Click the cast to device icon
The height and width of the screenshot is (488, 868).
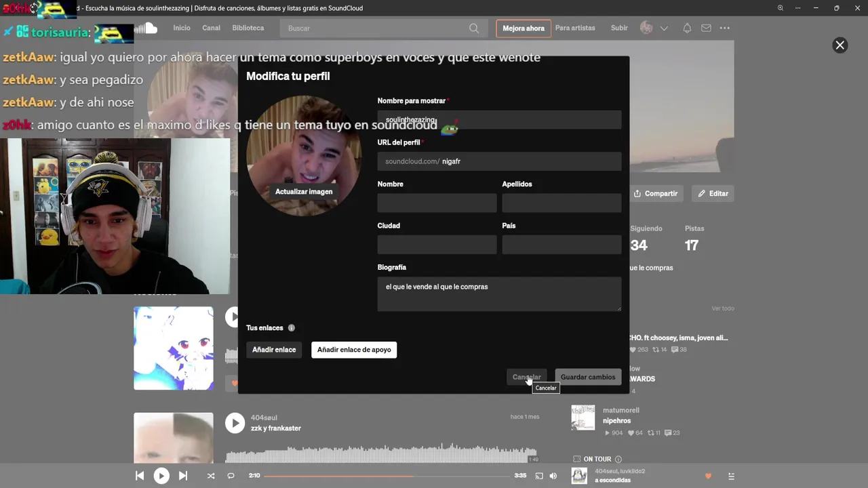539,476
